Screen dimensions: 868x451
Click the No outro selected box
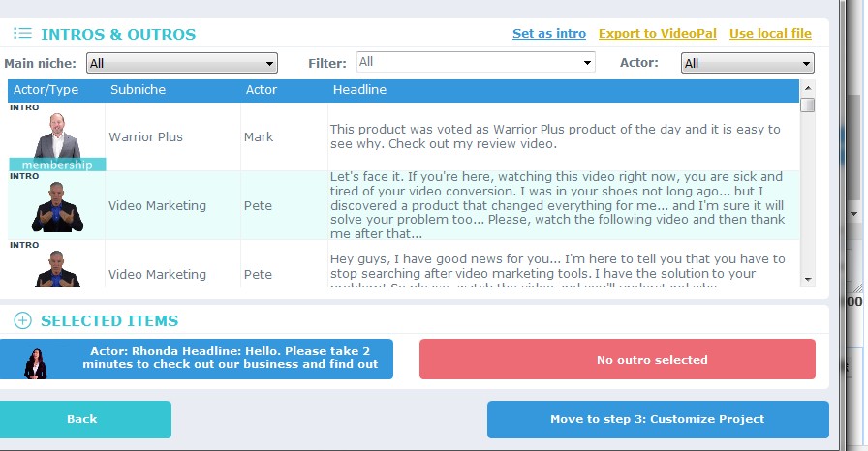(617, 359)
